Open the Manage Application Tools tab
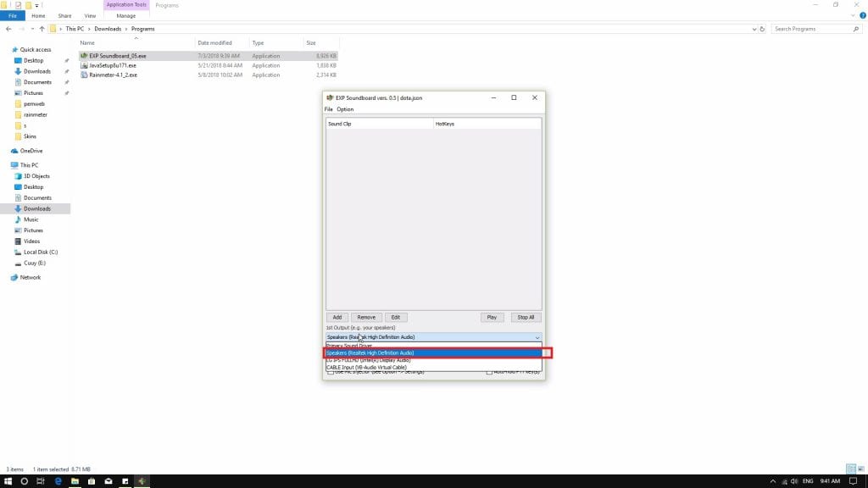This screenshot has width=868, height=488. [x=125, y=16]
